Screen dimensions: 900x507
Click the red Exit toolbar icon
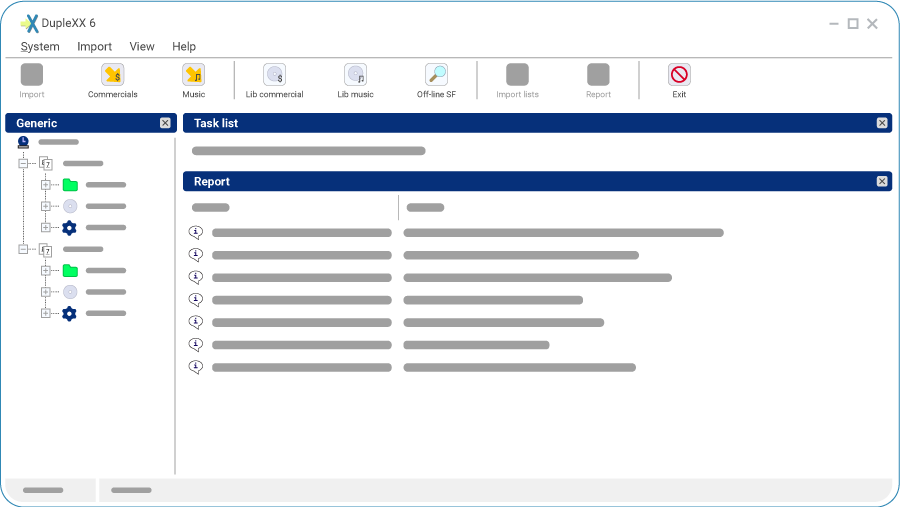(x=679, y=75)
